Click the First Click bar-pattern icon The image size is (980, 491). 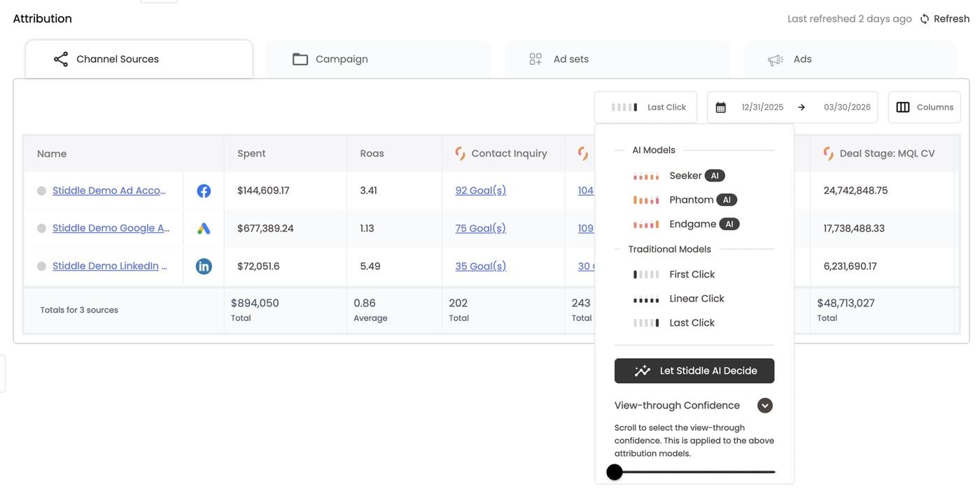[646, 275]
